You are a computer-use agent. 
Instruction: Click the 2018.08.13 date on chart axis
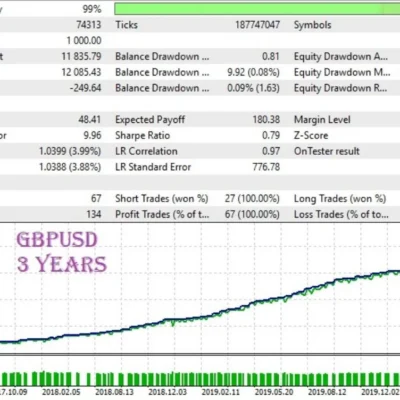(114, 392)
